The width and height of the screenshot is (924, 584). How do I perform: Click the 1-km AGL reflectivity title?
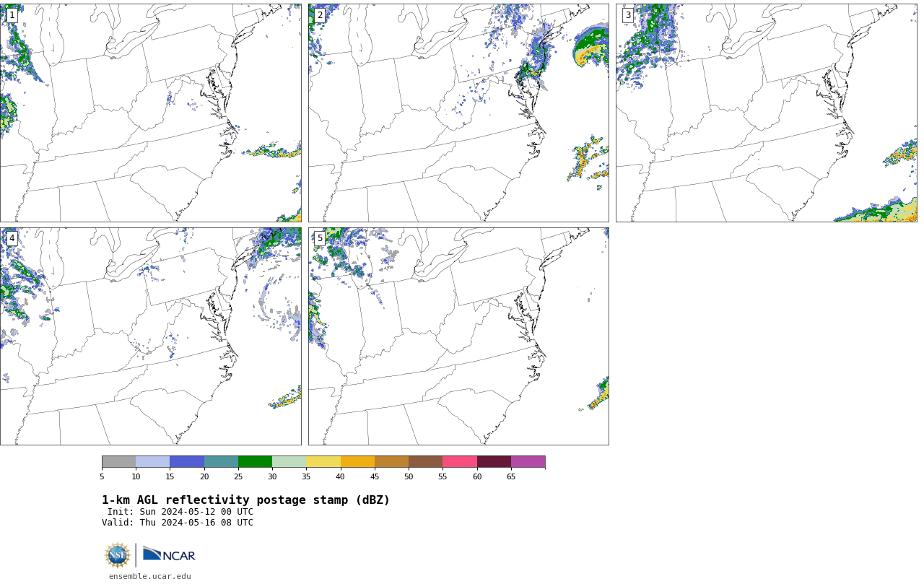[x=245, y=500]
